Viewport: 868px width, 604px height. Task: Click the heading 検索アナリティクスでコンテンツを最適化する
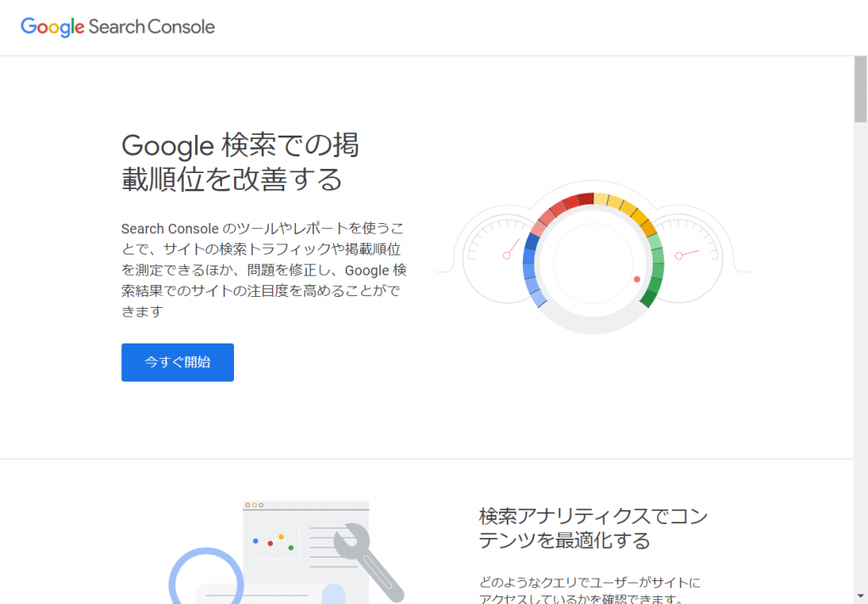coord(593,528)
